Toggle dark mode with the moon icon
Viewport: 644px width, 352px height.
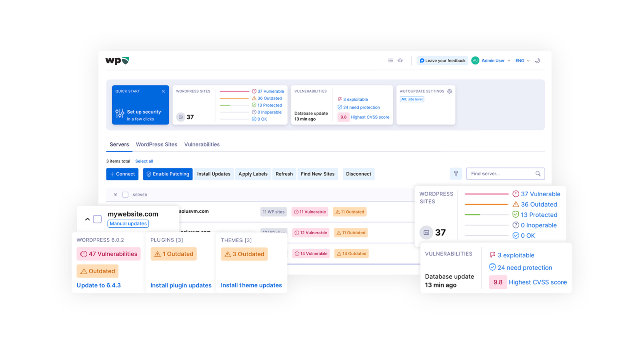click(537, 60)
